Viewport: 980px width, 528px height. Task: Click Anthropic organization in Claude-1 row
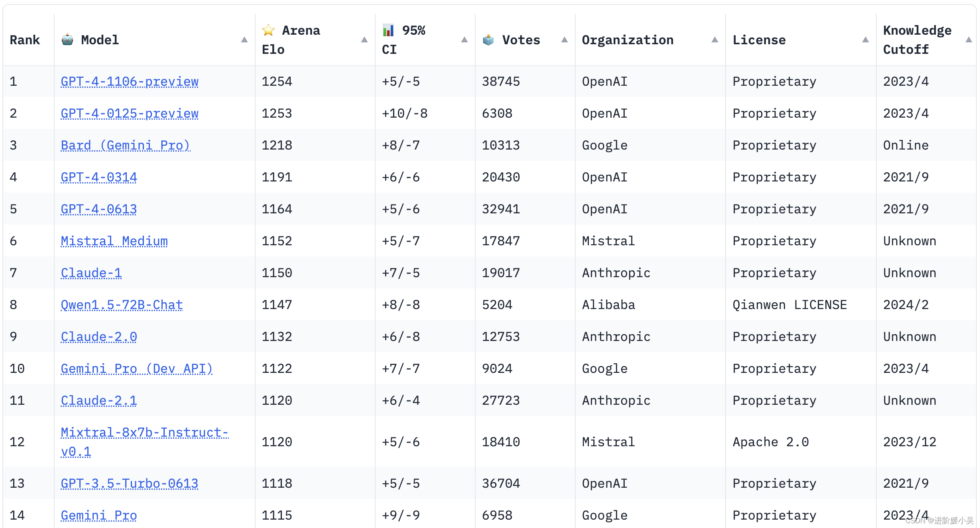coord(616,273)
